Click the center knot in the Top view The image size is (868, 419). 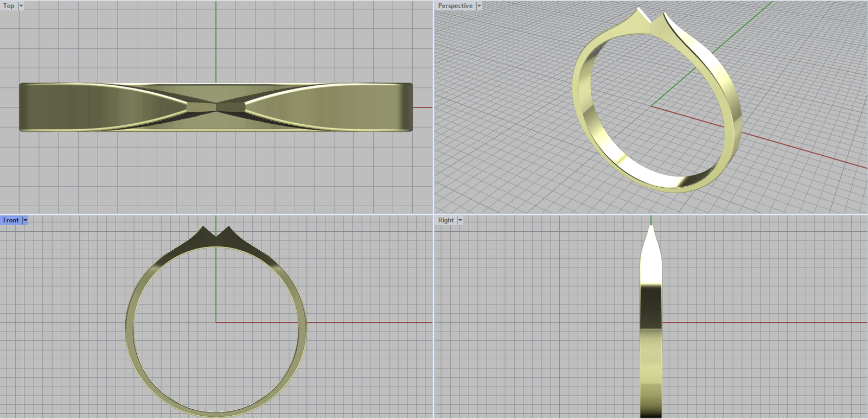tap(216, 107)
